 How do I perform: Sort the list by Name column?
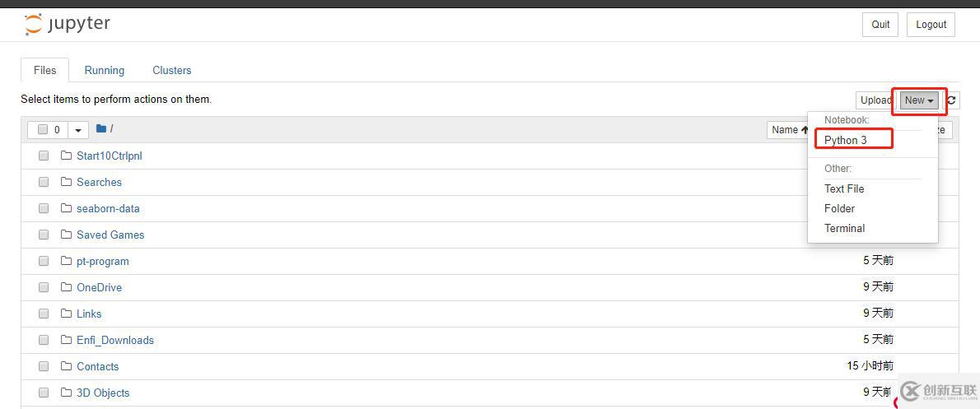(x=788, y=129)
